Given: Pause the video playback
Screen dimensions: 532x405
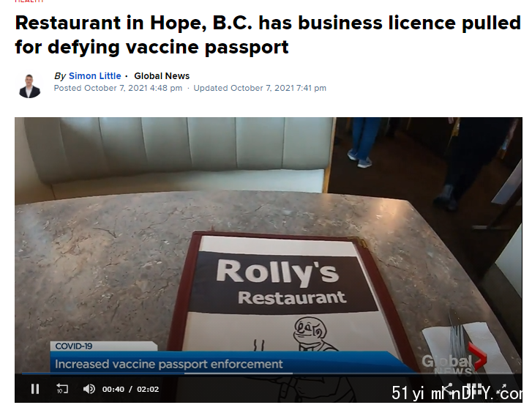Looking at the screenshot, I should coord(35,389).
